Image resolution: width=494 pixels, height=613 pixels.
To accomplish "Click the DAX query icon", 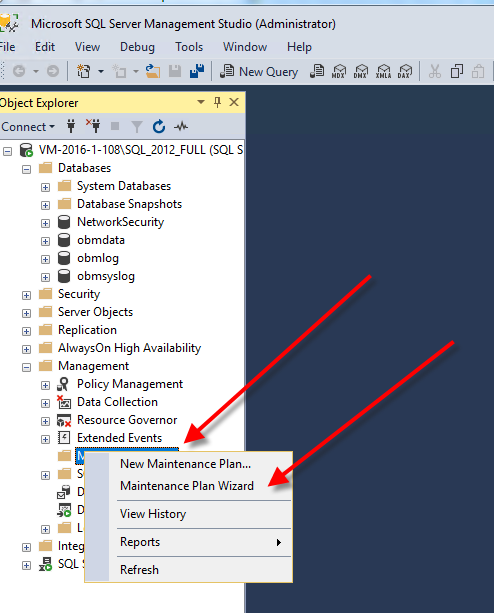I will 405,72.
